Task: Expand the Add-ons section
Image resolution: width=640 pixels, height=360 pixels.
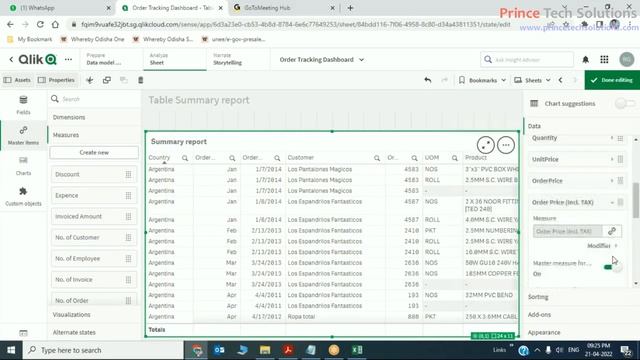Action: pos(539,315)
